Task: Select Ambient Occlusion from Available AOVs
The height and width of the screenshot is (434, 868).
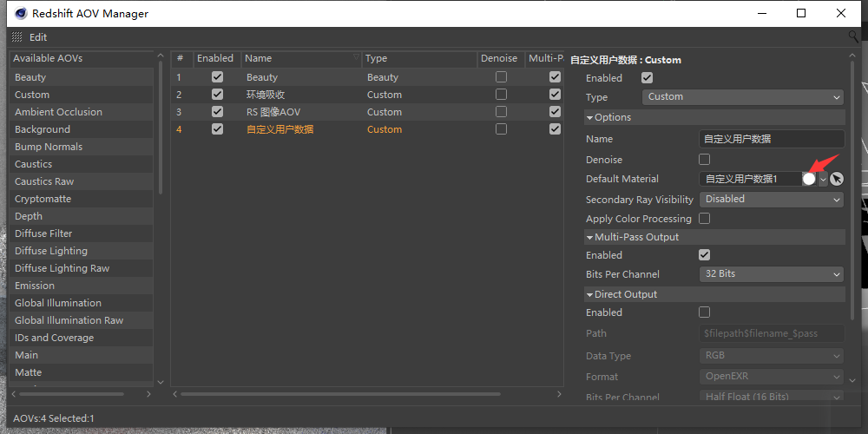Action: point(82,112)
